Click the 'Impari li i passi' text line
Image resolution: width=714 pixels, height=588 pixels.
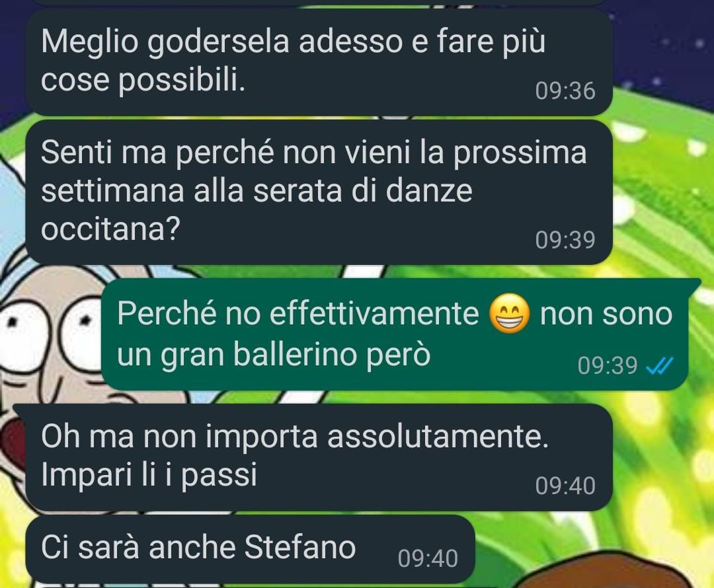(x=149, y=474)
